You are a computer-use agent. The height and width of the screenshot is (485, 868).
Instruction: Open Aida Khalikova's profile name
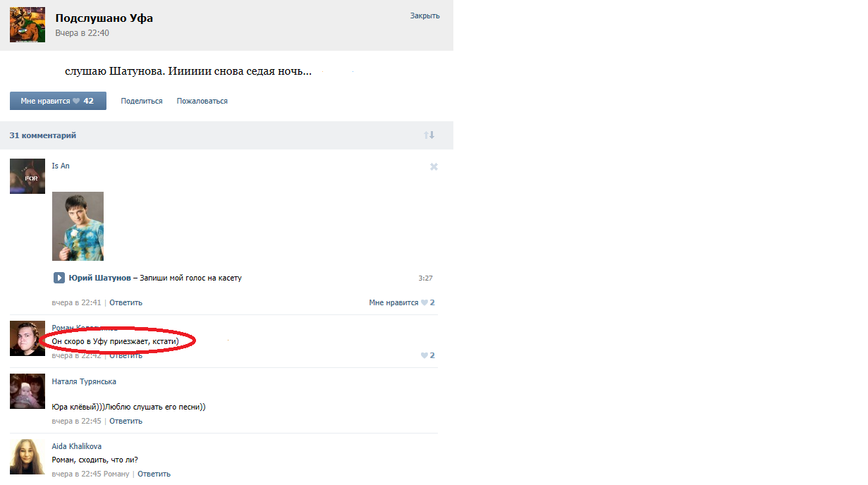tap(76, 446)
